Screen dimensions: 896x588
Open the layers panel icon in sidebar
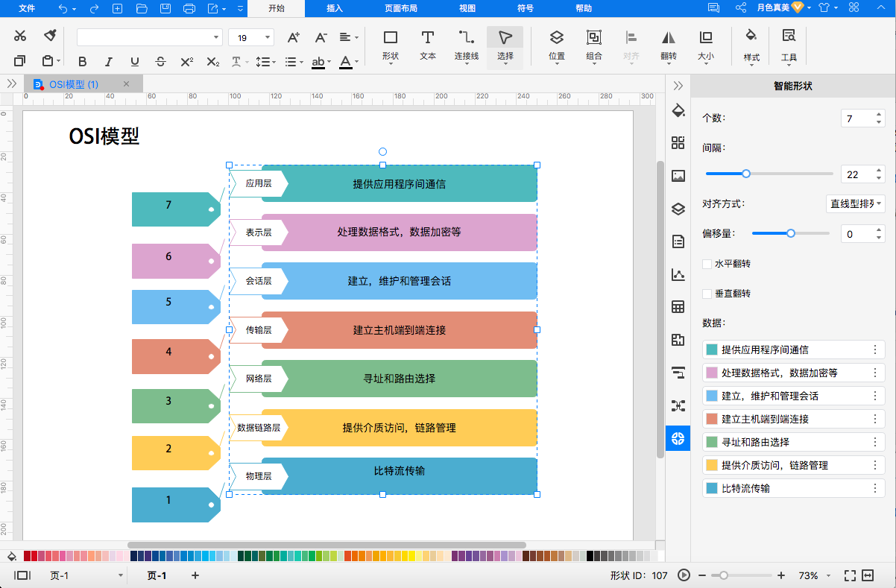pos(678,209)
